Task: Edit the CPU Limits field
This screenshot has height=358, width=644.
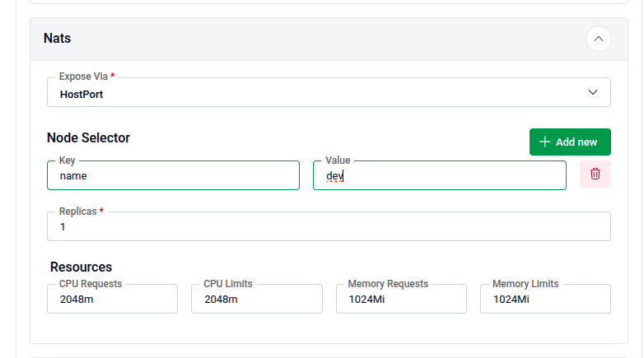Action: (x=256, y=299)
